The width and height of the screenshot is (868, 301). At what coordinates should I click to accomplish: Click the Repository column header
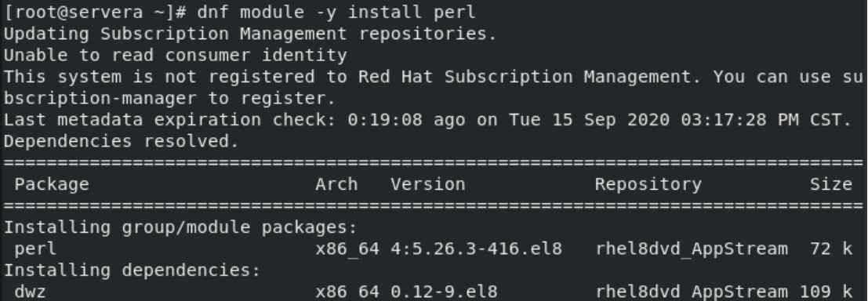click(648, 185)
